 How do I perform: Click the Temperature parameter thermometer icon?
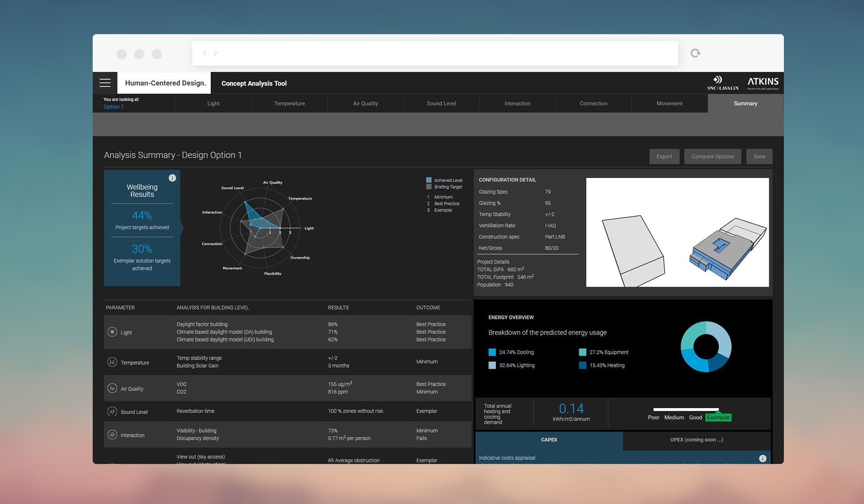pos(112,362)
